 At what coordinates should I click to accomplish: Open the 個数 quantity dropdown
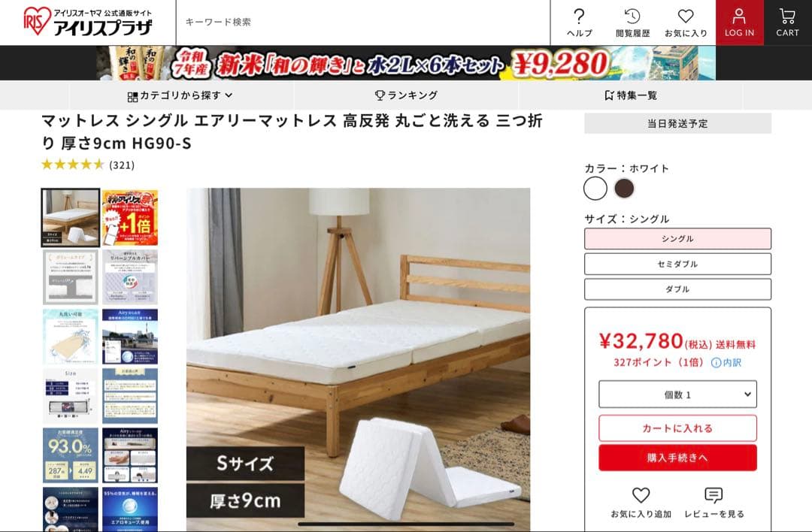(677, 394)
